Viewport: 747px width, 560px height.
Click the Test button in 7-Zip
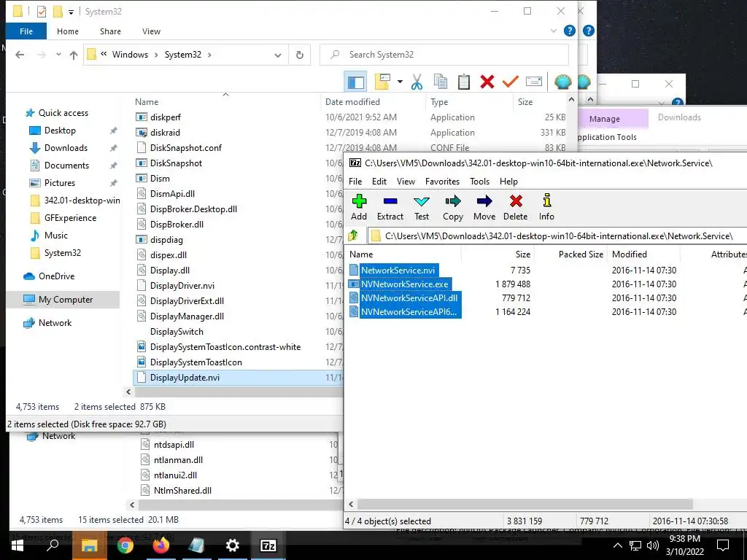pyautogui.click(x=422, y=208)
